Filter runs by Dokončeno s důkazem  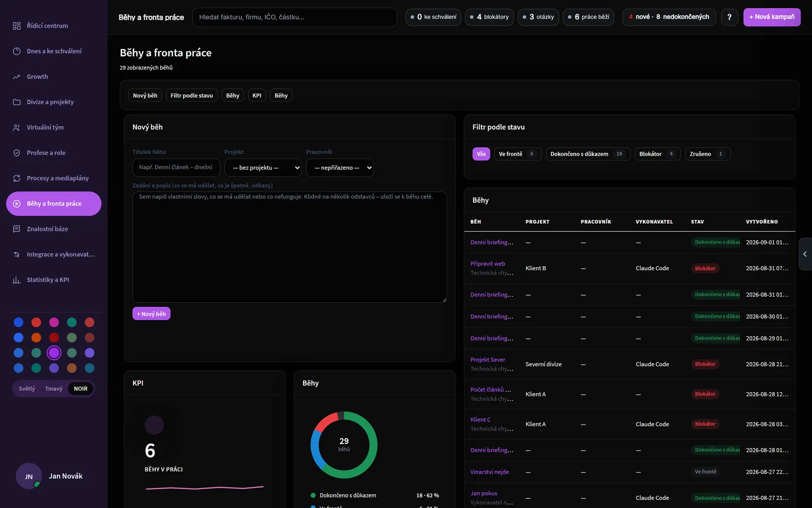(x=588, y=154)
